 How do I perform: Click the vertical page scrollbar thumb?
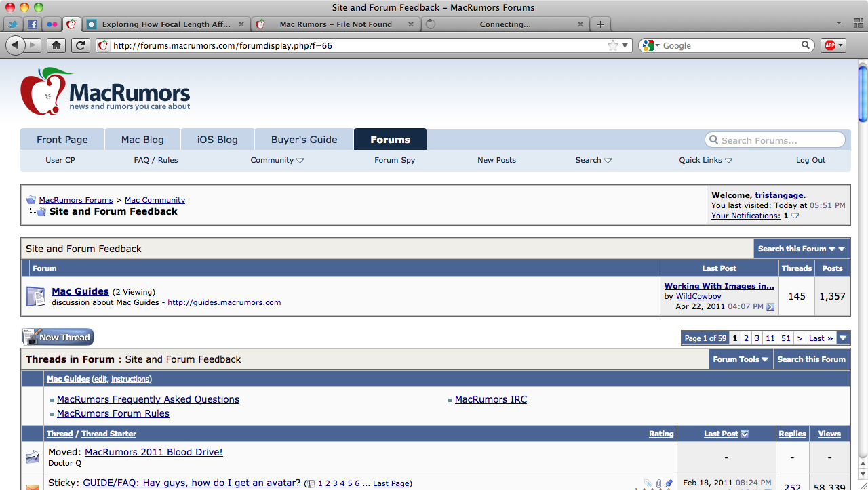point(863,93)
